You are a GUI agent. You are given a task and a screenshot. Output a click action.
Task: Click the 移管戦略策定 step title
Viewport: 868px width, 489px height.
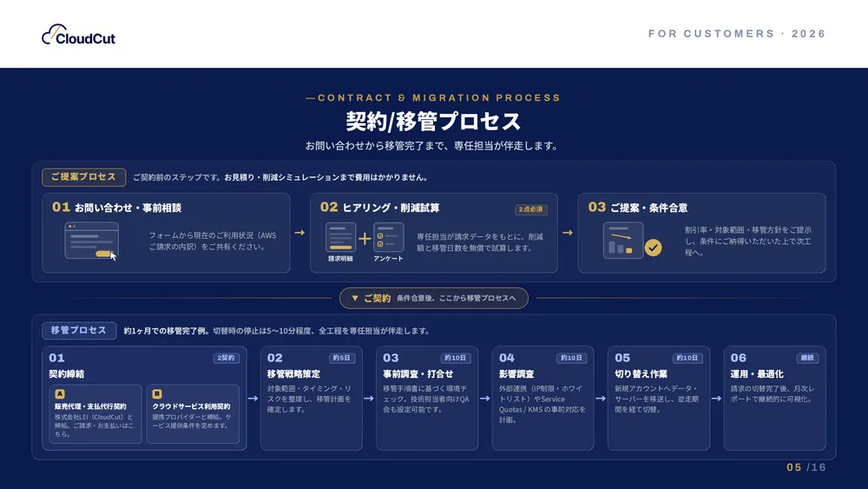click(293, 374)
